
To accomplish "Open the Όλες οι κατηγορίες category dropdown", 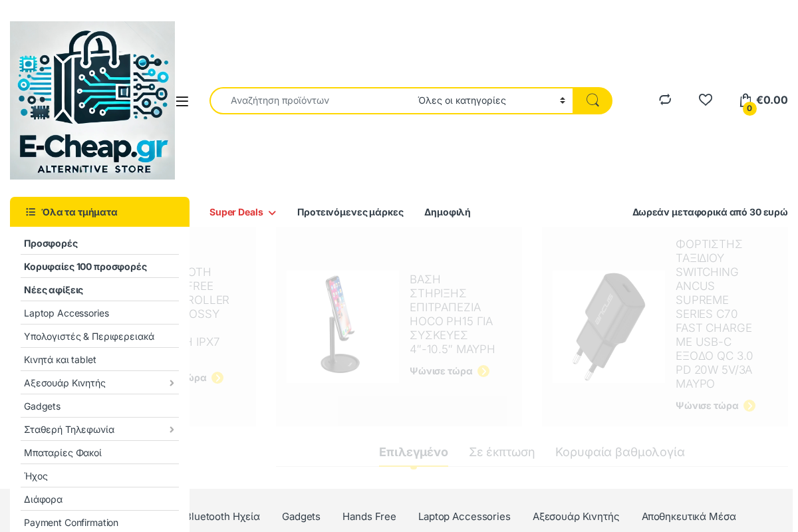I will (491, 100).
